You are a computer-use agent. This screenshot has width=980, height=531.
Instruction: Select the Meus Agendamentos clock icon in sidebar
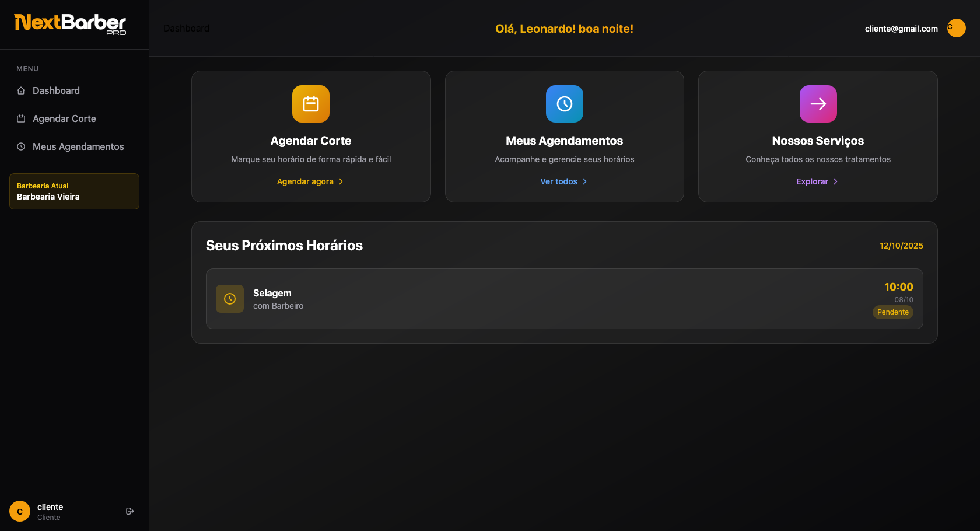(x=20, y=146)
